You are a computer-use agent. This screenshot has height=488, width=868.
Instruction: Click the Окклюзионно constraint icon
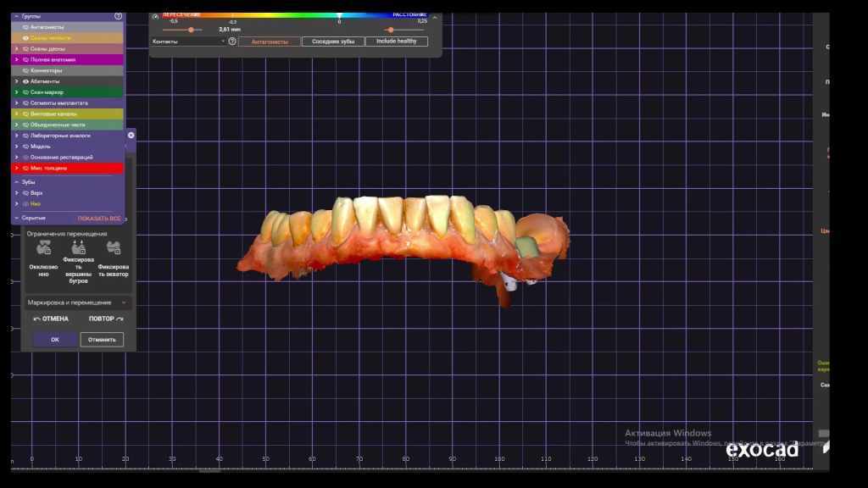pyautogui.click(x=43, y=248)
